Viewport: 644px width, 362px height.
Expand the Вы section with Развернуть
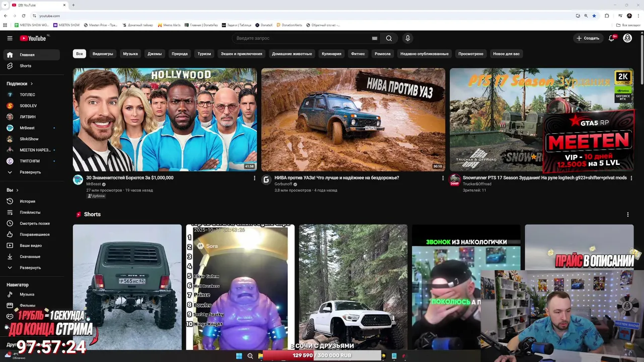click(31, 267)
